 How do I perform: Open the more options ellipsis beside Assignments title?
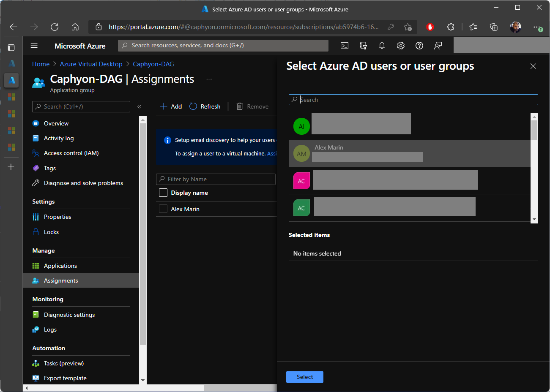tap(209, 79)
